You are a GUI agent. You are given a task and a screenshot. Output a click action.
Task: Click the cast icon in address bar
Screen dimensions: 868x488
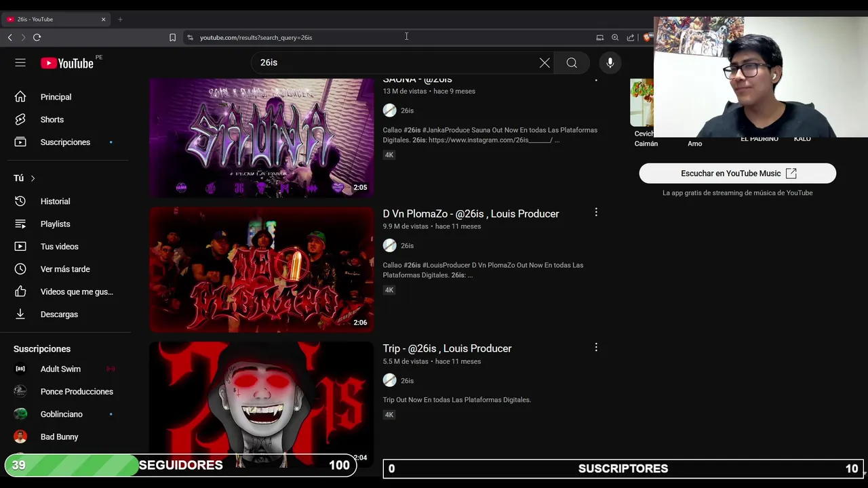point(600,37)
